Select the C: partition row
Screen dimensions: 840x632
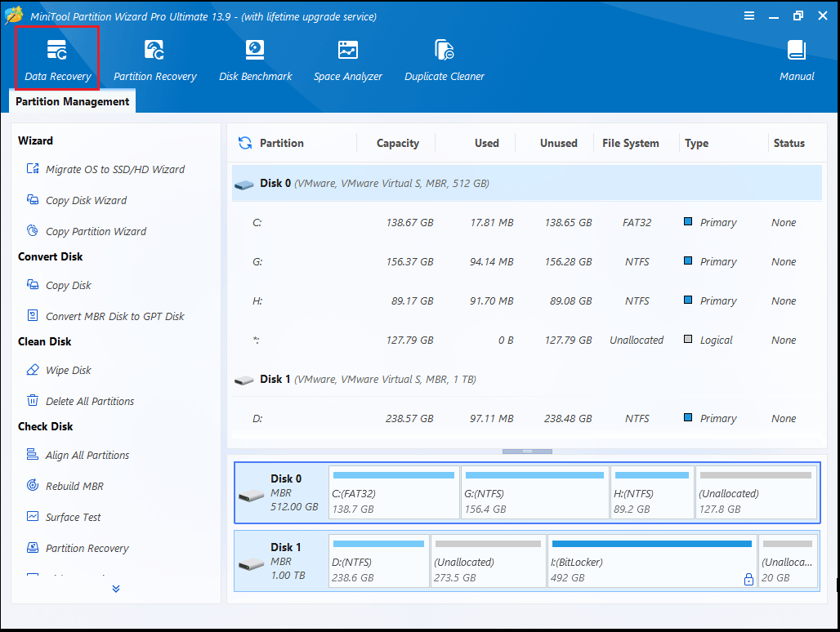pyautogui.click(x=526, y=222)
